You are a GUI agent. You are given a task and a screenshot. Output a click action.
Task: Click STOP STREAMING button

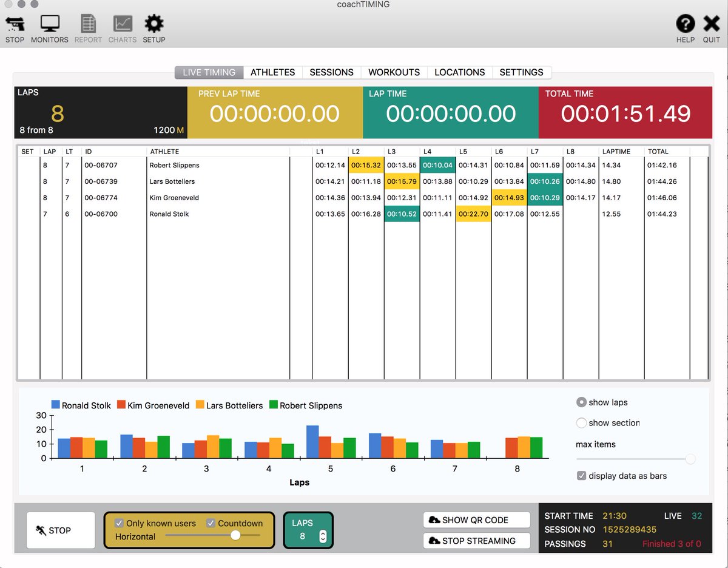click(477, 541)
